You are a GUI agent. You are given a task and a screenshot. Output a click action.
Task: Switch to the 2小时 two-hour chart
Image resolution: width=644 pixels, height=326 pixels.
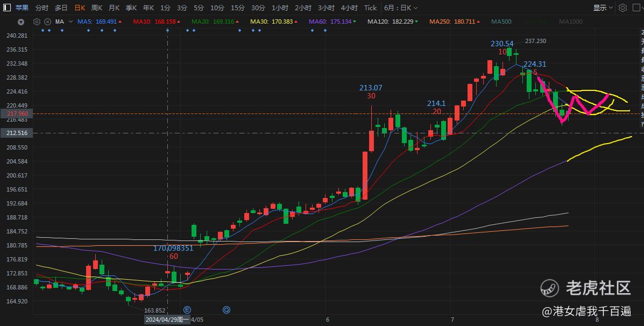(x=303, y=8)
